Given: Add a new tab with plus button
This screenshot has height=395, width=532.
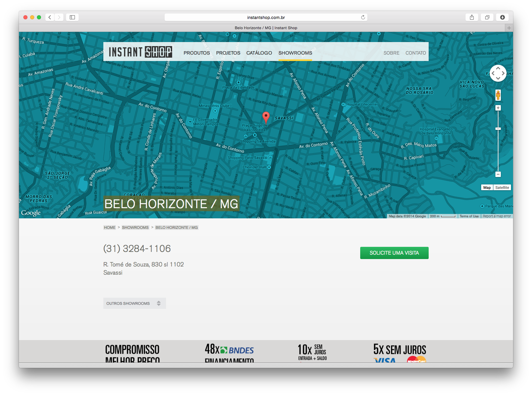Looking at the screenshot, I should [509, 28].
